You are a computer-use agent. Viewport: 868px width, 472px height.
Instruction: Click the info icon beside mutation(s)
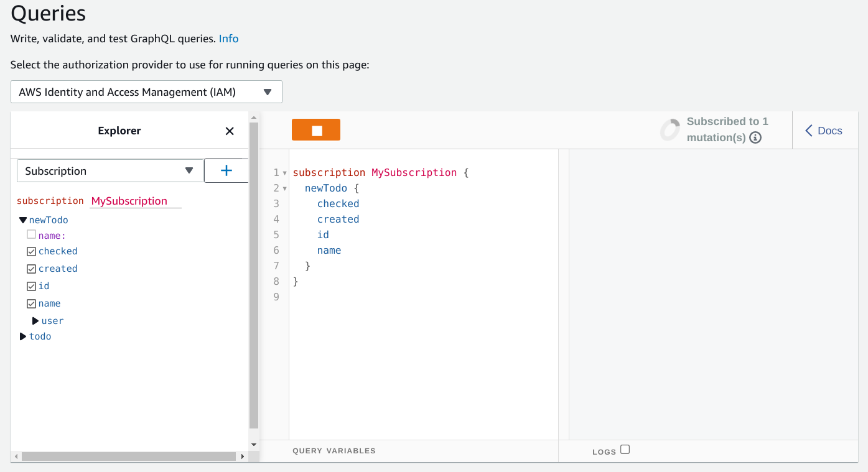[755, 138]
